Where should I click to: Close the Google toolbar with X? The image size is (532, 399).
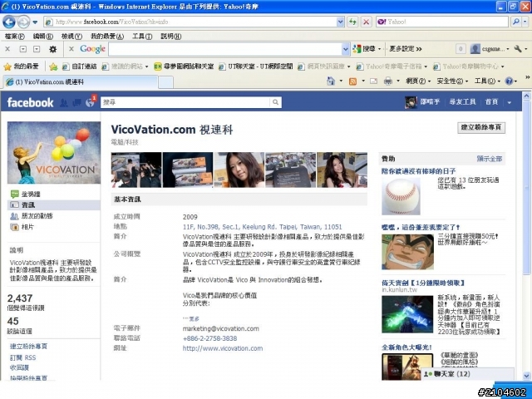click(x=71, y=49)
